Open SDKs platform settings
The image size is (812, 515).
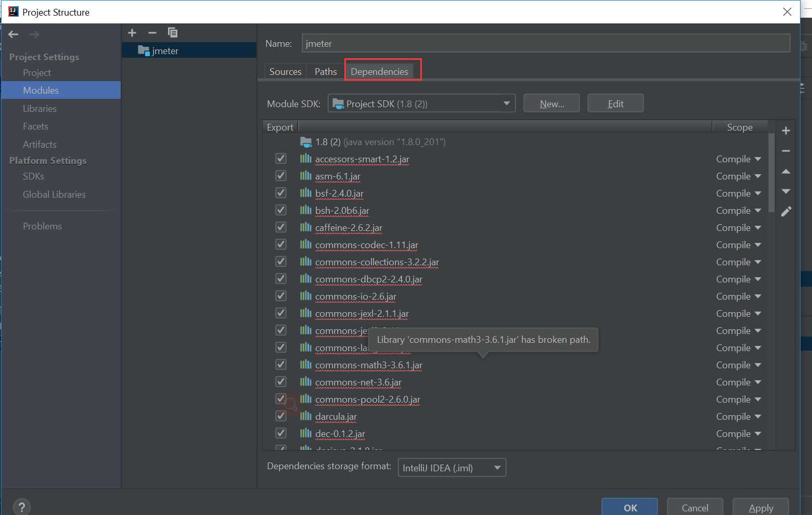tap(33, 176)
